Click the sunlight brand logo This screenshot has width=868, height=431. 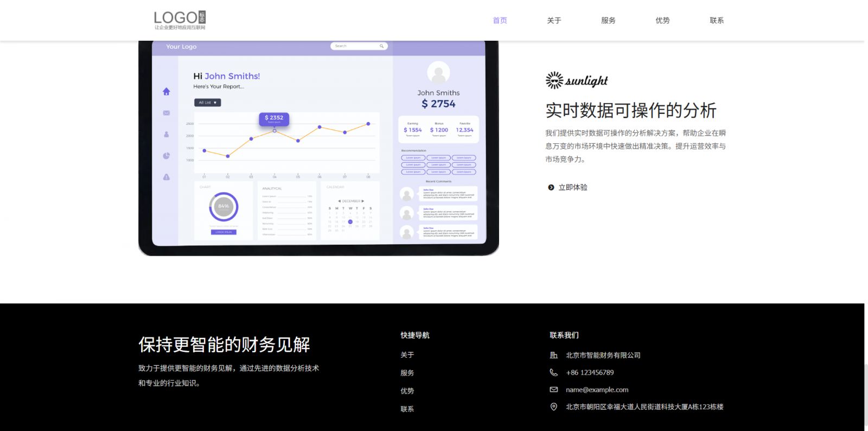577,80
